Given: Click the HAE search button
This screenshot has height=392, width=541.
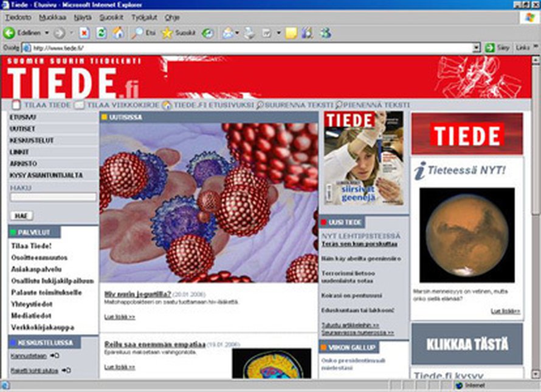Looking at the screenshot, I should point(21,216).
